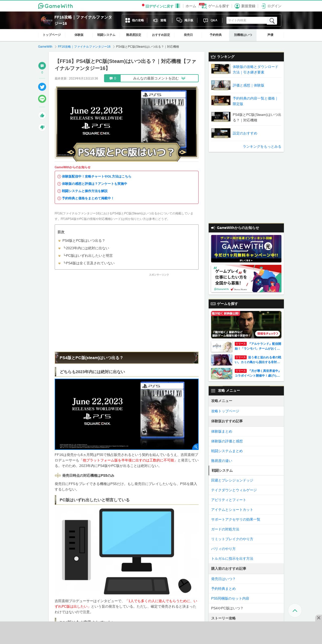Viewport: 322px width, 644px height.
Task: Click ranking #3 予約特典 thumbnail
Action: [x=221, y=101]
